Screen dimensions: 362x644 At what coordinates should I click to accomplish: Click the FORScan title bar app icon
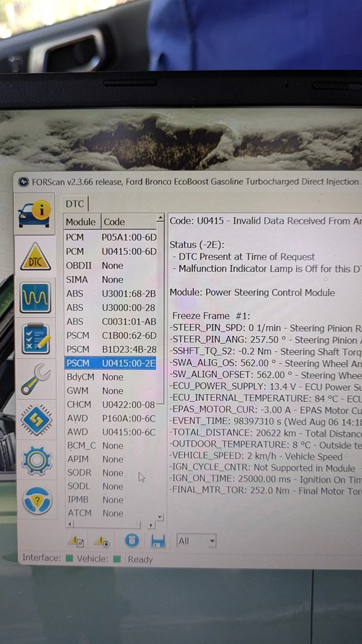click(x=23, y=182)
